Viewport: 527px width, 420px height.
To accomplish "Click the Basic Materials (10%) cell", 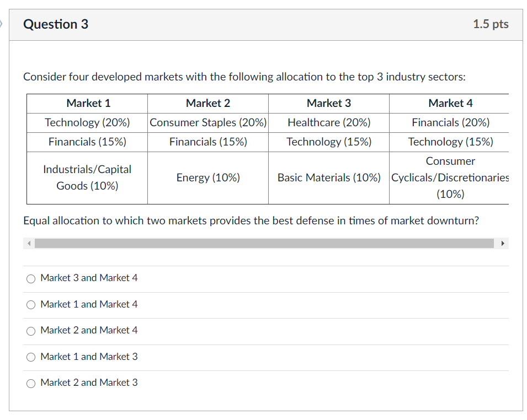I will coord(329,178).
